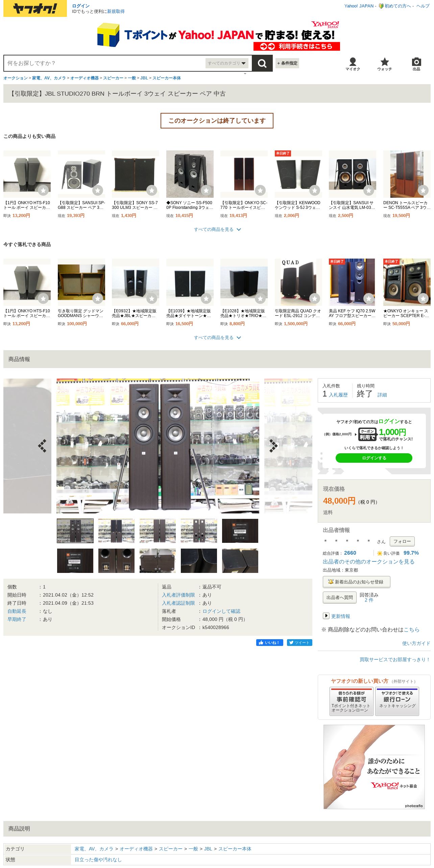Click 新規取得 ID registration link
Viewport: 434px width, 868px height.
coord(116,11)
